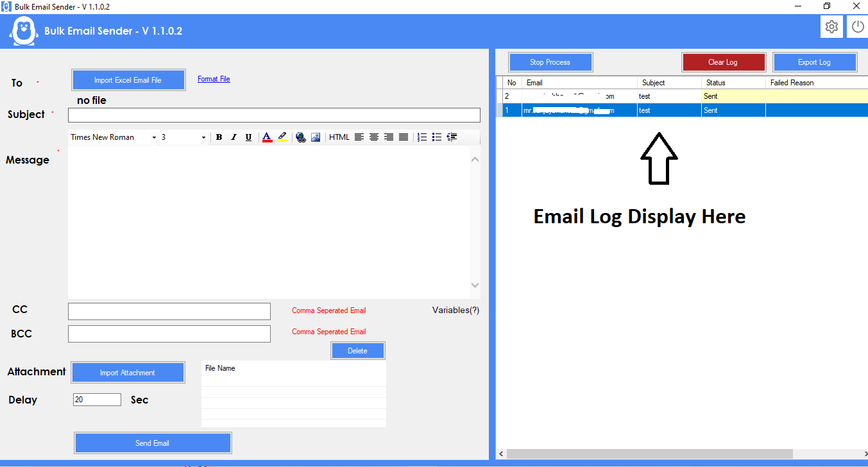The image size is (868, 467).
Task: Apply italic formatting to message text
Action: (x=234, y=137)
